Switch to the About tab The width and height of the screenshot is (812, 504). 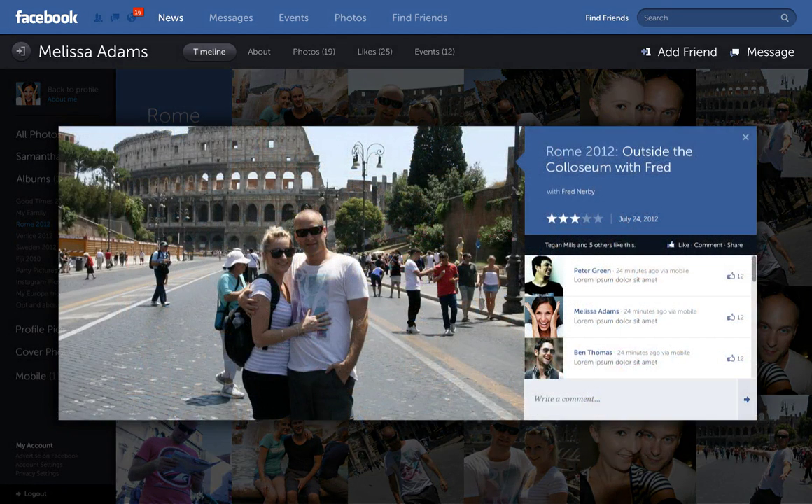(259, 52)
